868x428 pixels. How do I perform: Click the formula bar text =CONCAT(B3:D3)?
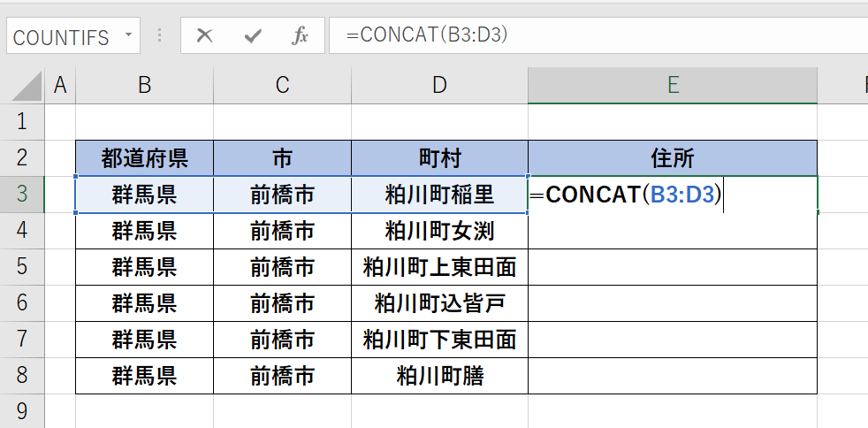[427, 35]
